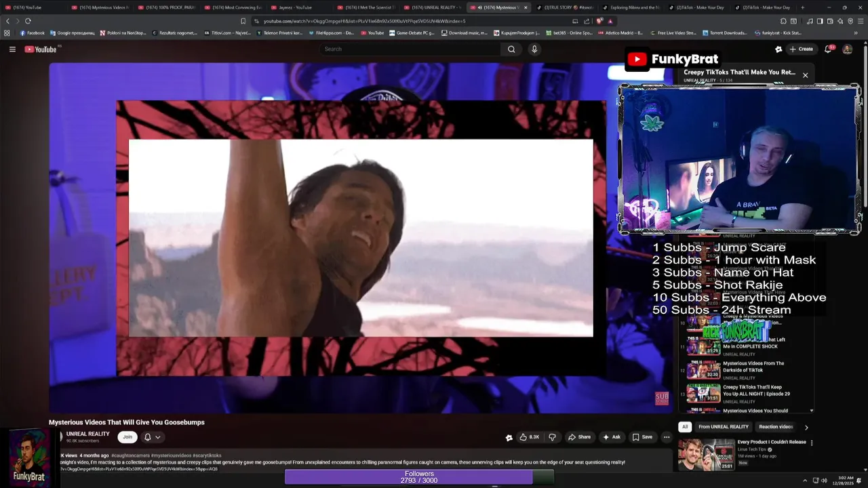The height and width of the screenshot is (488, 868).
Task: Open the Facebook bookmark
Action: click(x=32, y=33)
